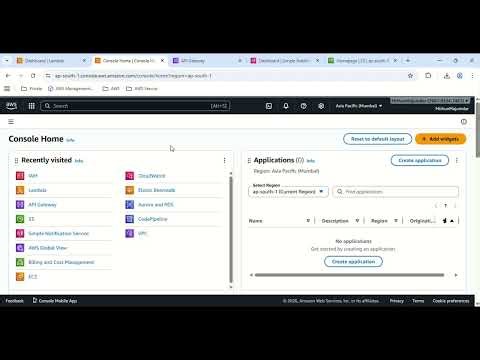Sort applications by the Description column arrow
This screenshot has height=360, width=480.
tap(357, 221)
